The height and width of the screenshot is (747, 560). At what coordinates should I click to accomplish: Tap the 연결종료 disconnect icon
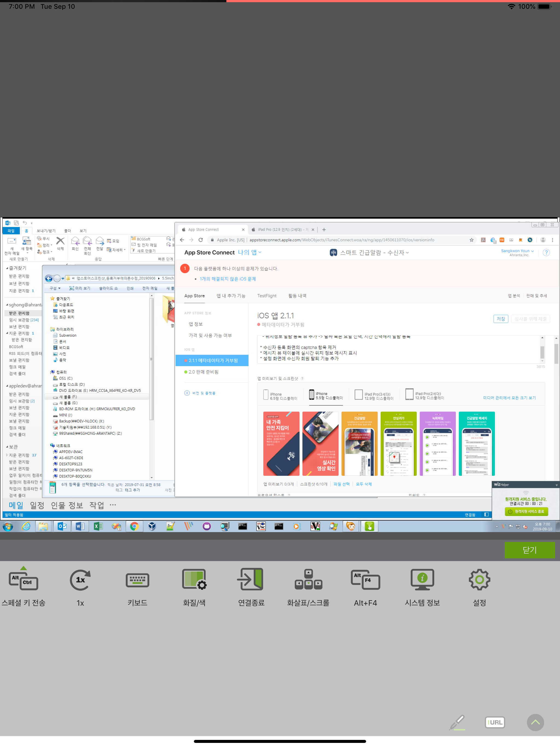click(x=251, y=579)
